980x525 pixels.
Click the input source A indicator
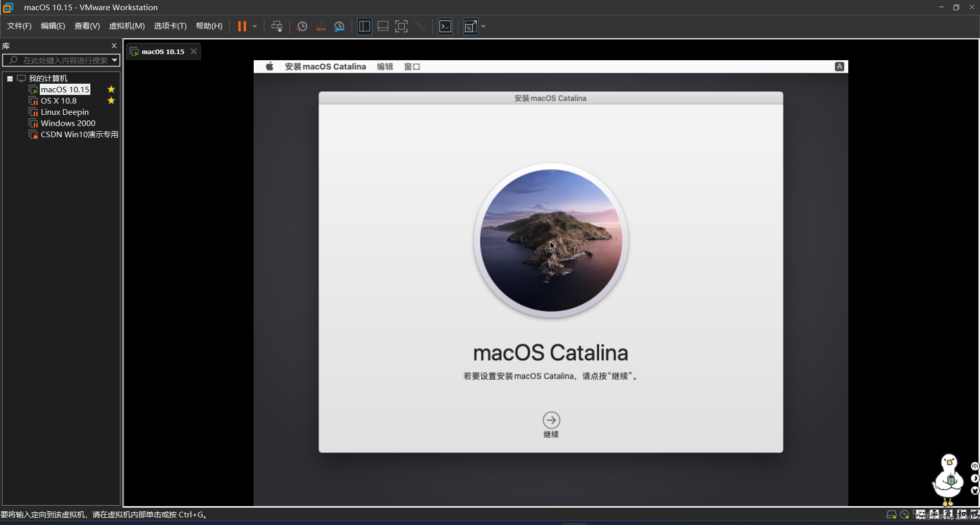tap(839, 66)
